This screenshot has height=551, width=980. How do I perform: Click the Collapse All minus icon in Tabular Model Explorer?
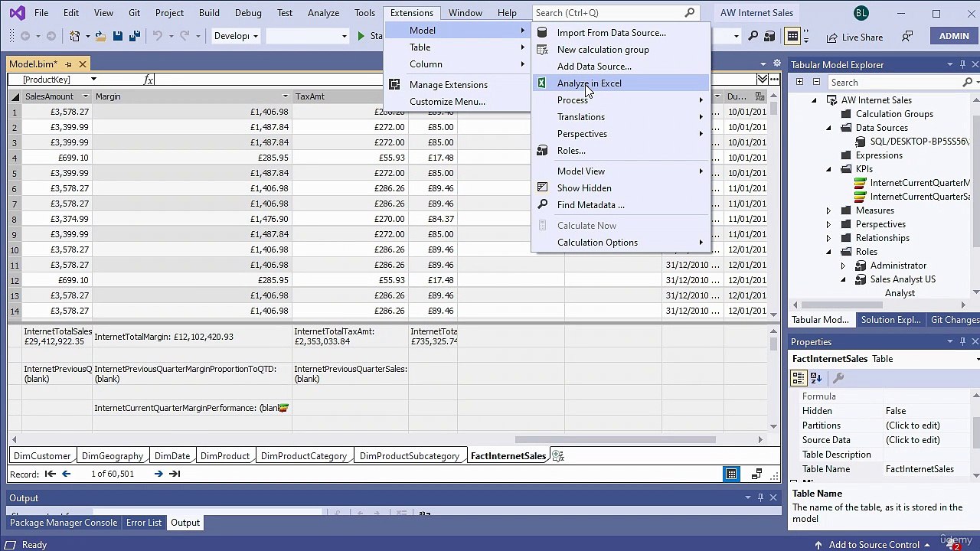[816, 82]
